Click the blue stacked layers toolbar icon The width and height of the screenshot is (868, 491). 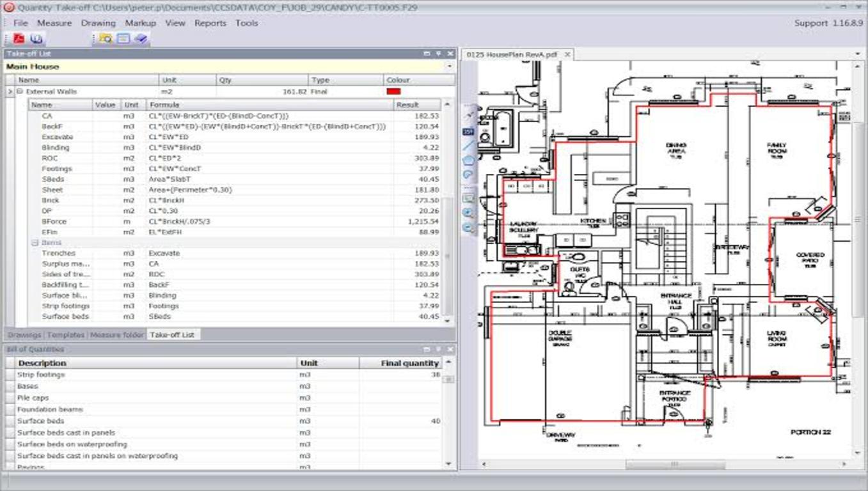click(x=141, y=39)
